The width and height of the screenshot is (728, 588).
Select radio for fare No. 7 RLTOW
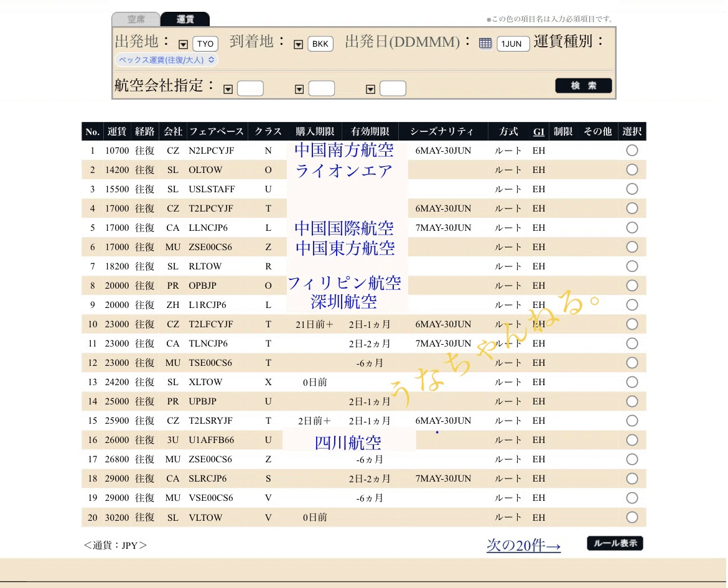tap(632, 266)
